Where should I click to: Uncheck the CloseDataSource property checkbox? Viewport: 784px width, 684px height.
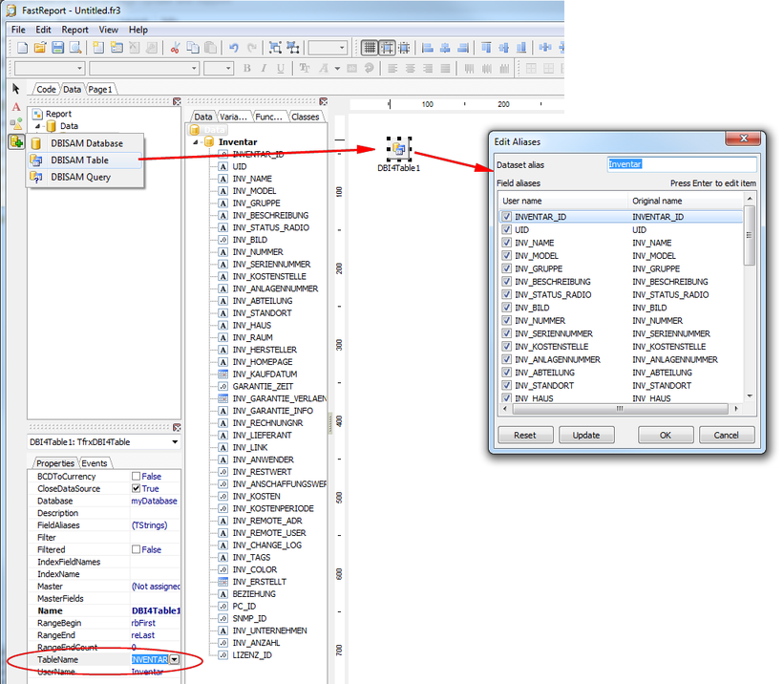(x=136, y=488)
